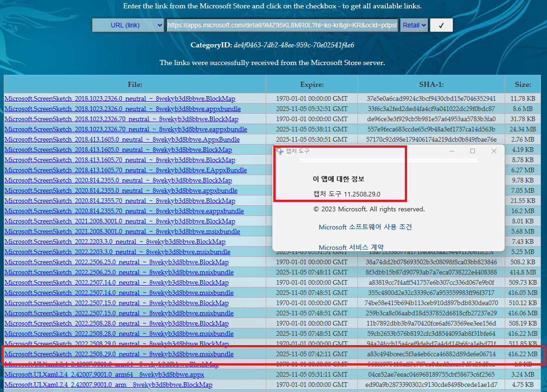Download ScreenSketch 2021.2008.3001.0 msixbundle

coord(122,231)
